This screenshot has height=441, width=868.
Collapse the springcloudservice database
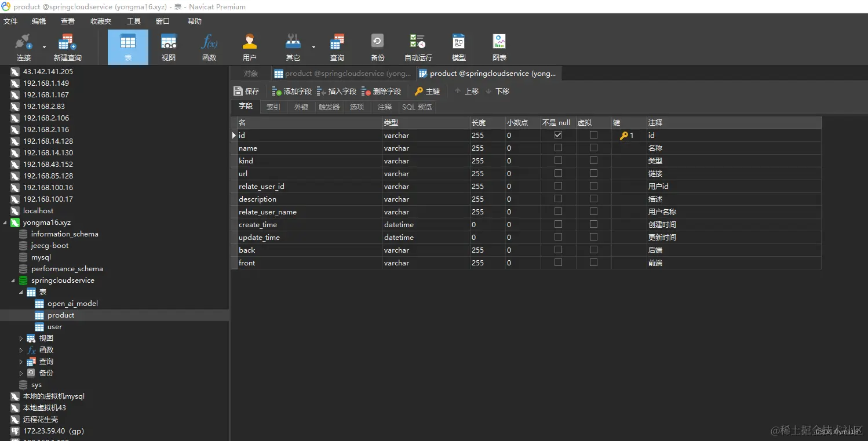[13, 280]
